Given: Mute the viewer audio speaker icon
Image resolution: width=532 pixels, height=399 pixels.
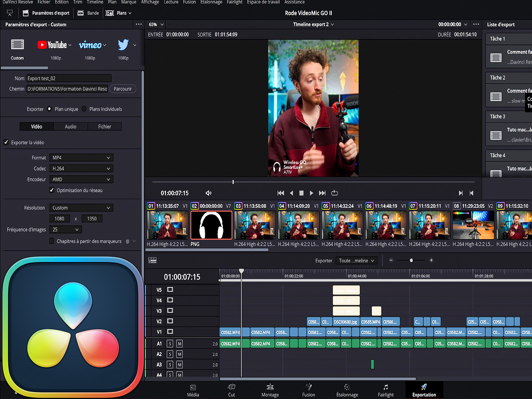Looking at the screenshot, I should pos(208,193).
